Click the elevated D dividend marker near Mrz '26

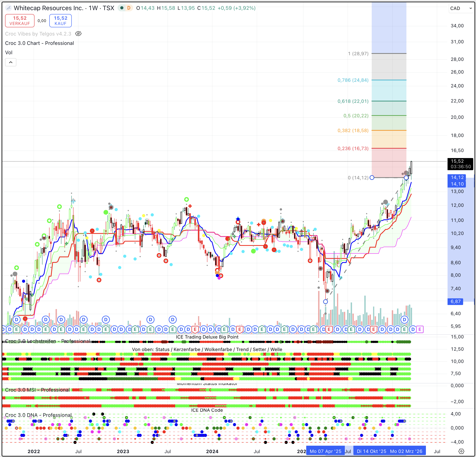click(404, 319)
